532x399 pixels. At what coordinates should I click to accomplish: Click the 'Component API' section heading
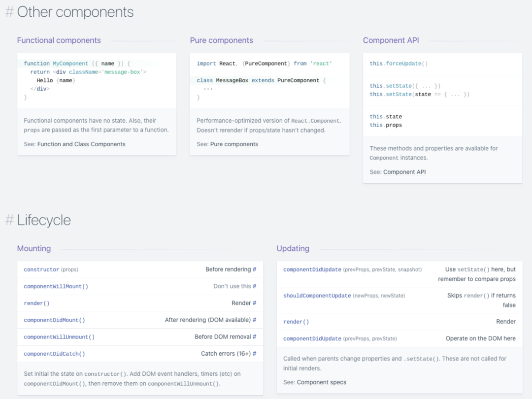click(391, 40)
